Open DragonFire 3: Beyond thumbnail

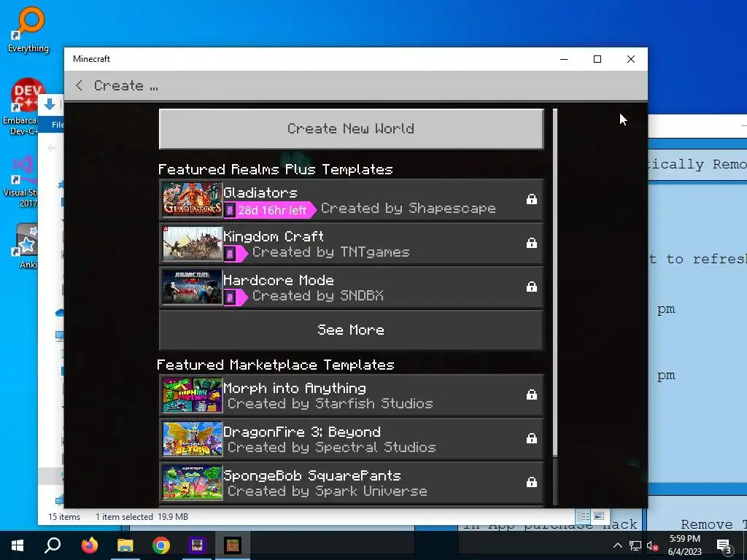click(192, 438)
